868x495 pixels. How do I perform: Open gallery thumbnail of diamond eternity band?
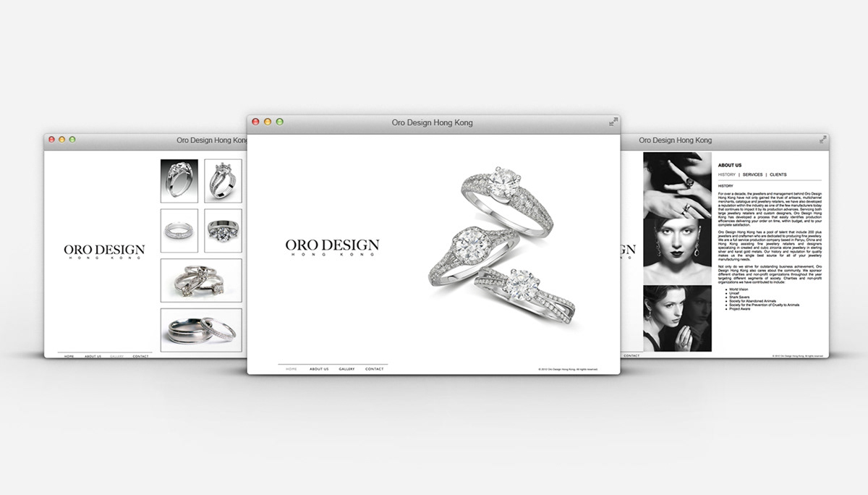(179, 231)
